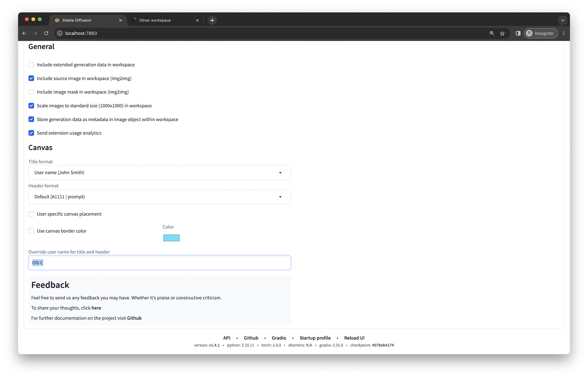Click Reload UI in the footer
This screenshot has height=378, width=588.
354,338
